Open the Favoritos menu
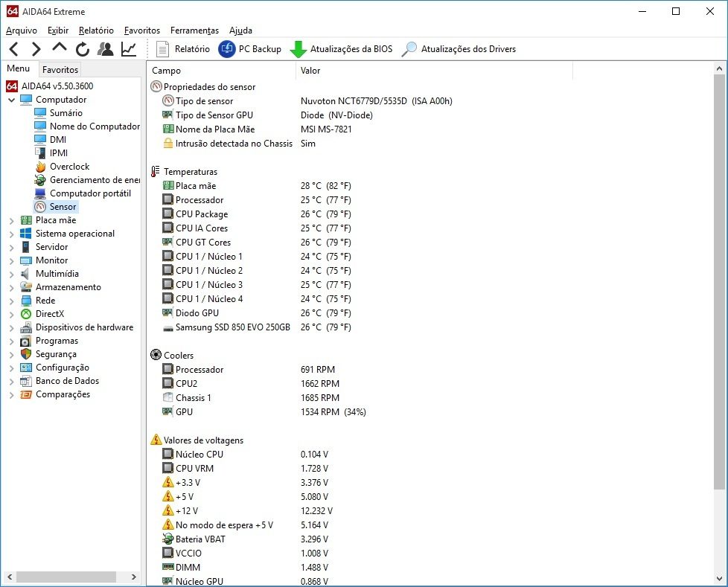This screenshot has width=728, height=587. [x=142, y=31]
